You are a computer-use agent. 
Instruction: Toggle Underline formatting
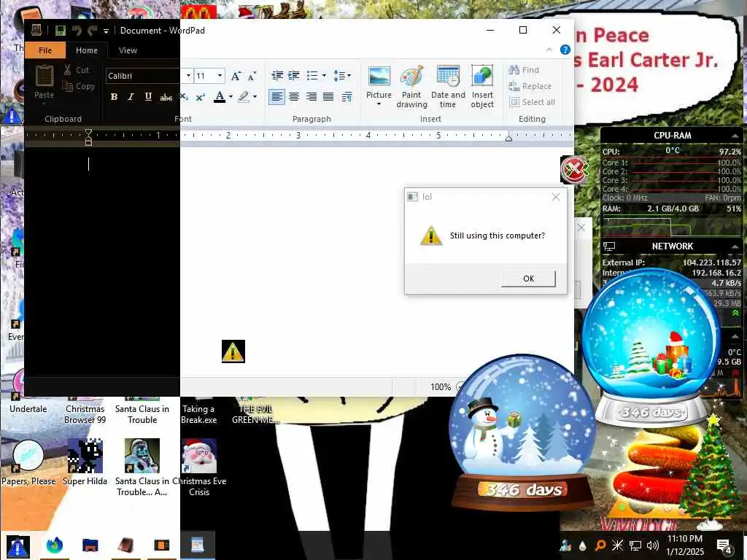pyautogui.click(x=148, y=97)
